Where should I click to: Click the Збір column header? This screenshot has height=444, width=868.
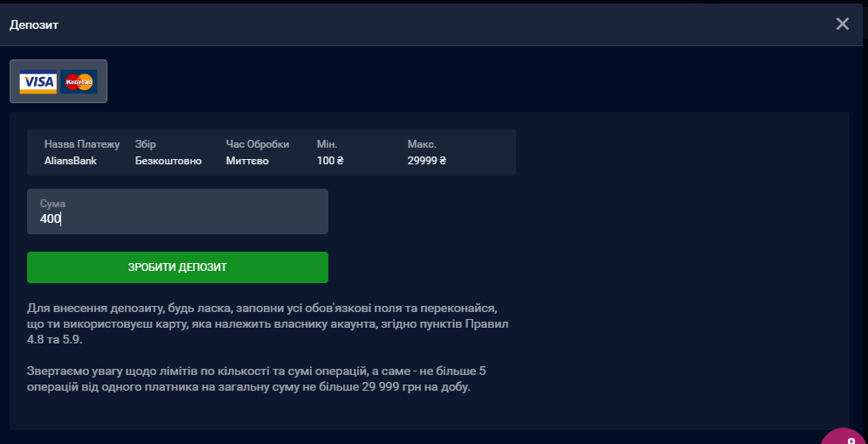click(146, 144)
